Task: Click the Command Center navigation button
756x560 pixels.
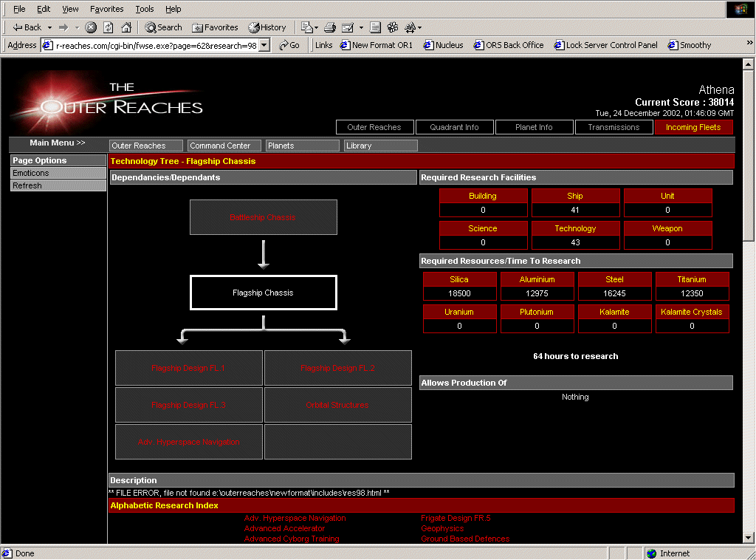Action: pos(224,146)
